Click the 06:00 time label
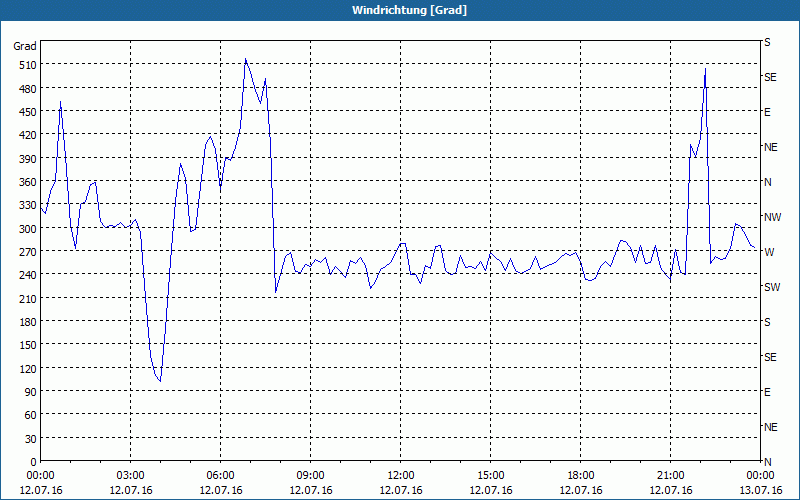 tap(220, 476)
